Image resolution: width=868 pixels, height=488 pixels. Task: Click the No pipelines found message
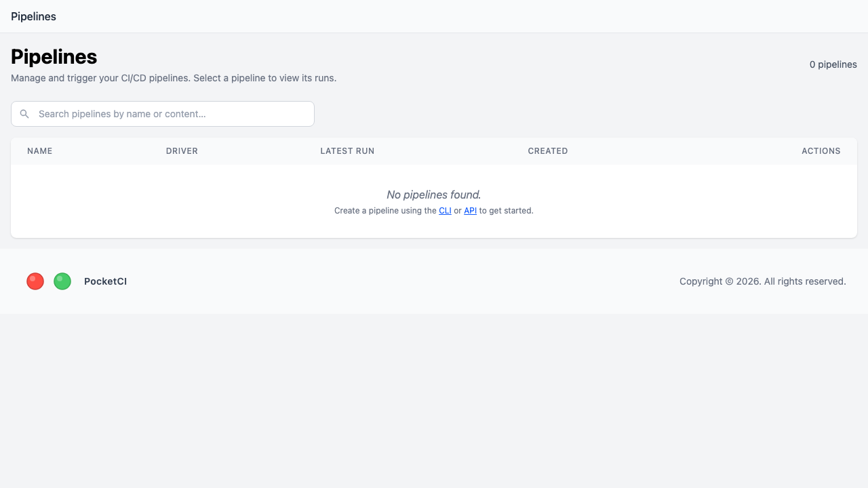[433, 195]
